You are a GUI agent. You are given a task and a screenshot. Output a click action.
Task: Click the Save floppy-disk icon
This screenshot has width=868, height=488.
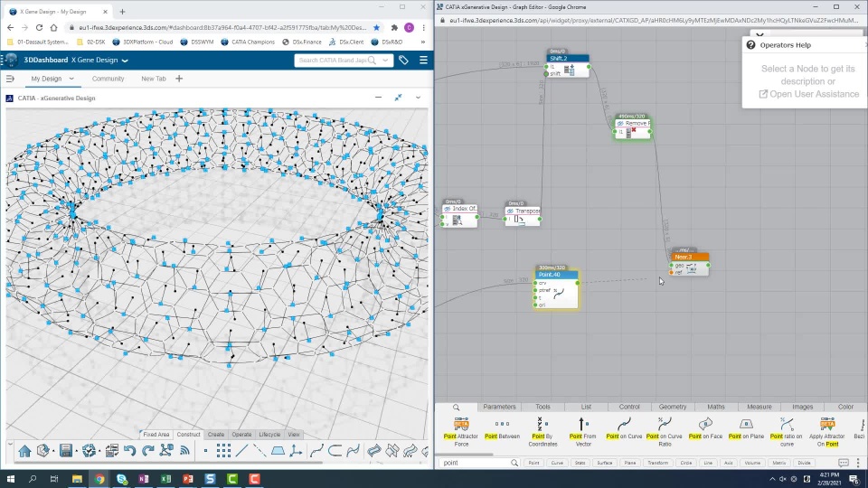tap(66, 451)
